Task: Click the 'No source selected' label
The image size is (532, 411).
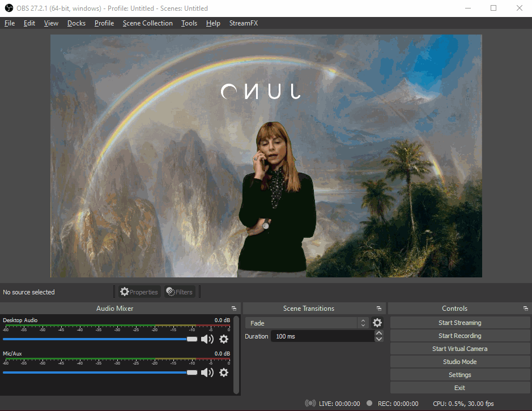Action: click(28, 292)
